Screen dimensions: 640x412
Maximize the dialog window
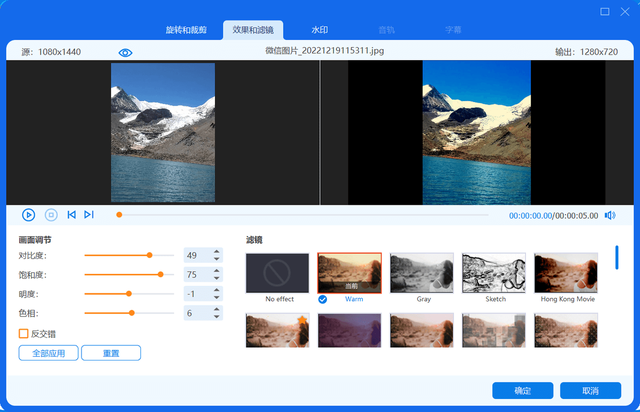click(x=605, y=11)
